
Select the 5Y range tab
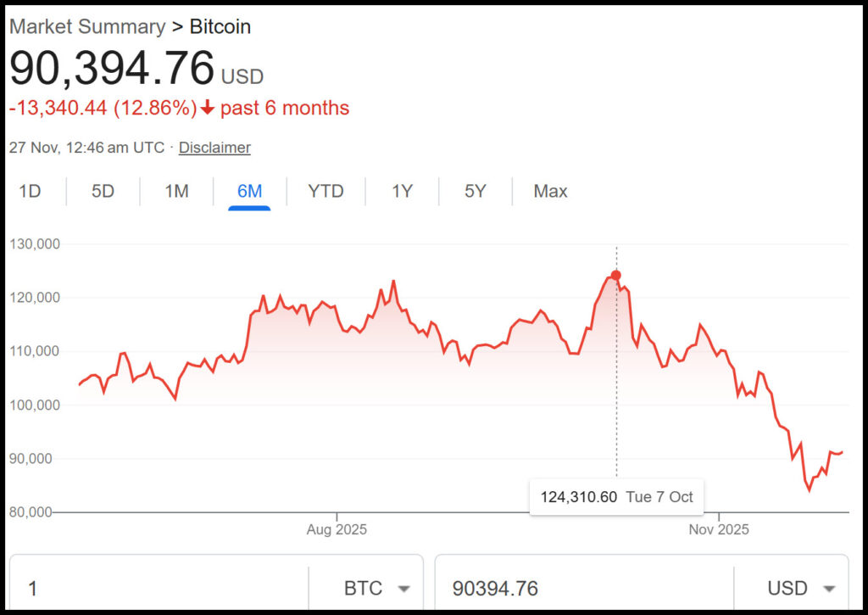point(476,191)
